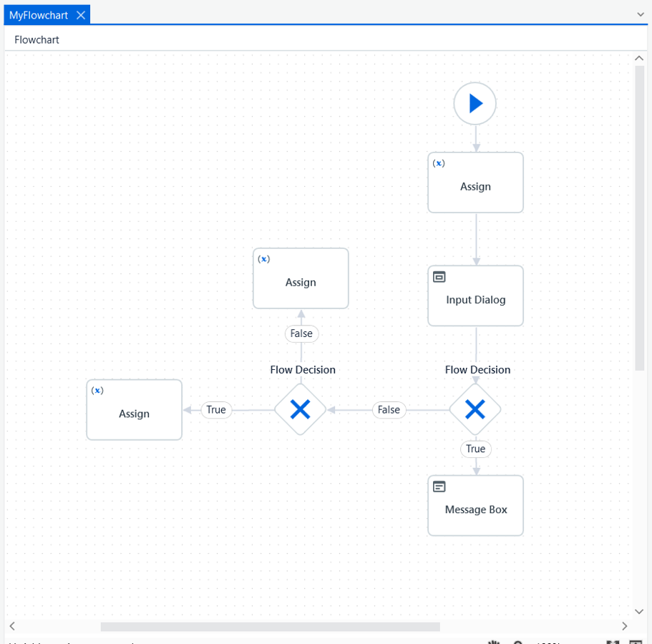Select the leftmost Assign activity on the True branch
The width and height of the screenshot is (652, 644).
(134, 409)
